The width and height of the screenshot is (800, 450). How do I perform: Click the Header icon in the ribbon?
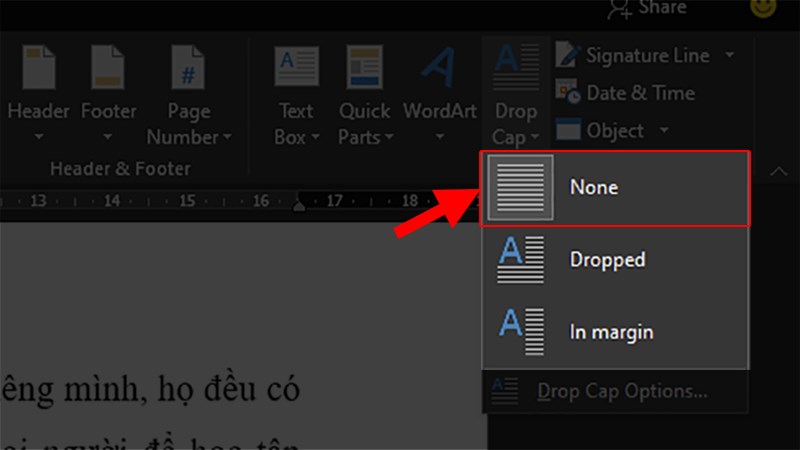click(x=38, y=68)
